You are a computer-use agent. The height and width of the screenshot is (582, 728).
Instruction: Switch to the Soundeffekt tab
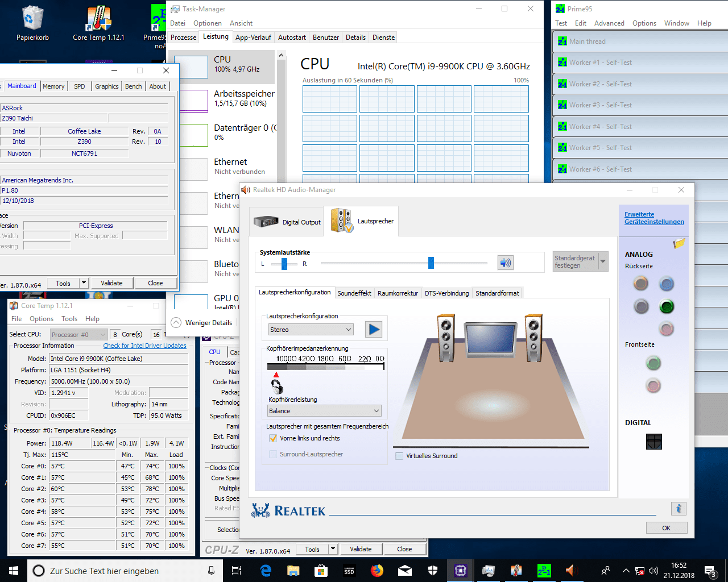[354, 293]
